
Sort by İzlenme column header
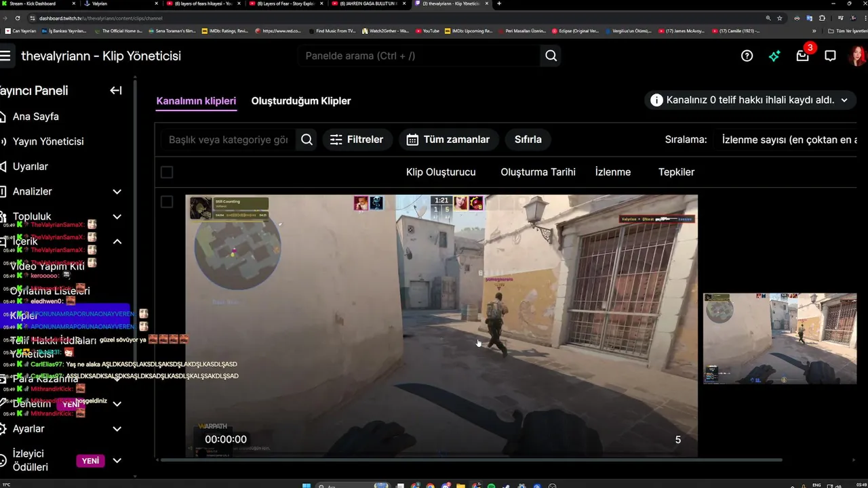click(x=613, y=172)
